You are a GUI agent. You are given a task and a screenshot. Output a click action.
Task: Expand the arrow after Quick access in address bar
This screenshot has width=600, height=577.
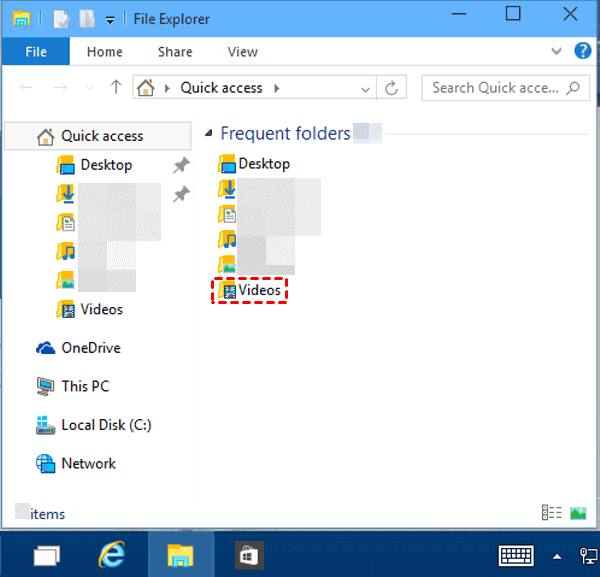(x=277, y=88)
